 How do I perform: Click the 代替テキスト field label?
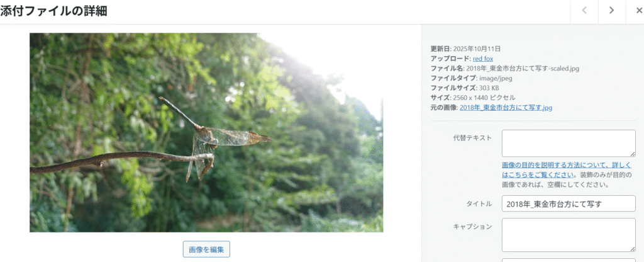click(472, 138)
